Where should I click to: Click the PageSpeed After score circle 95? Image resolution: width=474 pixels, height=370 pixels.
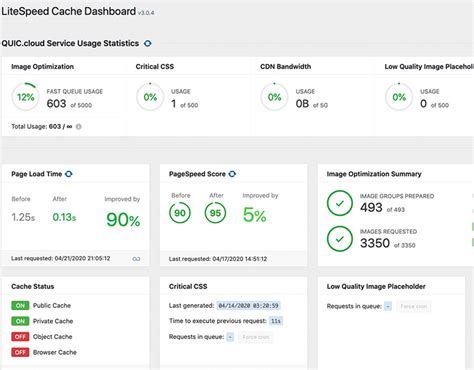[215, 213]
